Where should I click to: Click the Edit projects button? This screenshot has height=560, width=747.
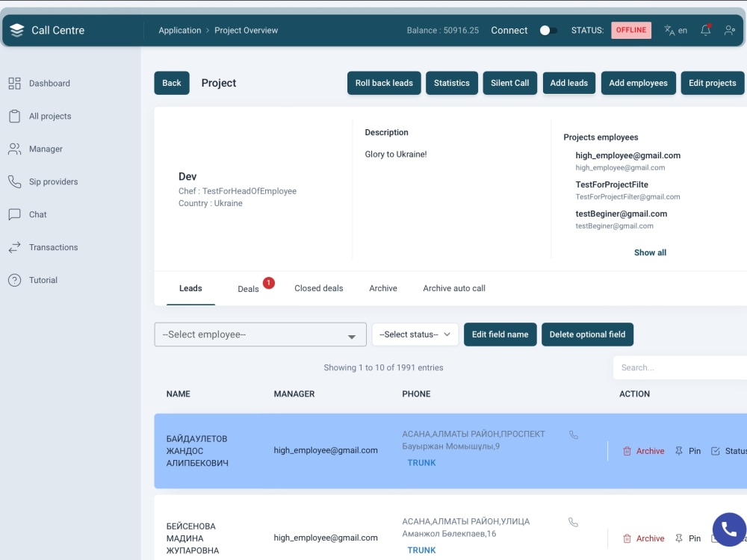712,83
